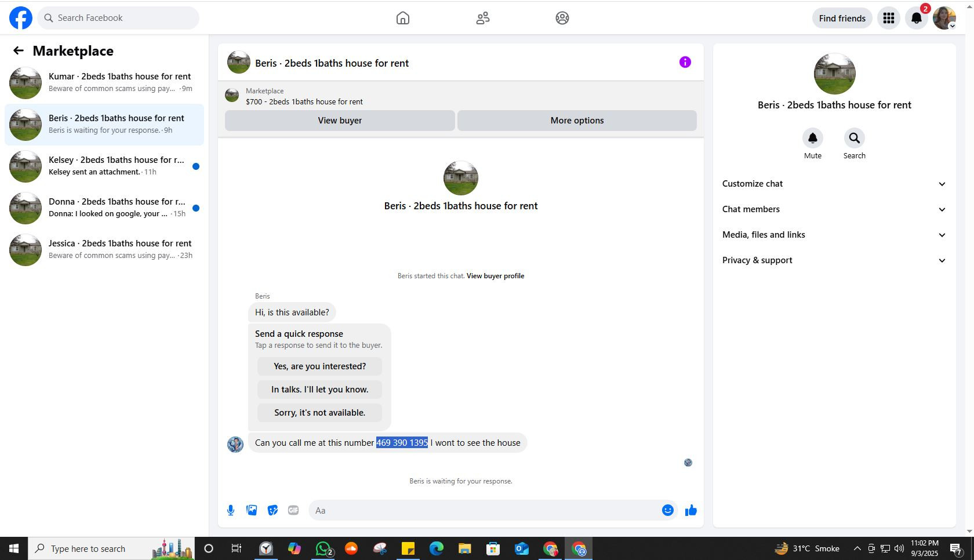
Task: Open the notifications bell with 2 alerts
Action: pyautogui.click(x=917, y=18)
